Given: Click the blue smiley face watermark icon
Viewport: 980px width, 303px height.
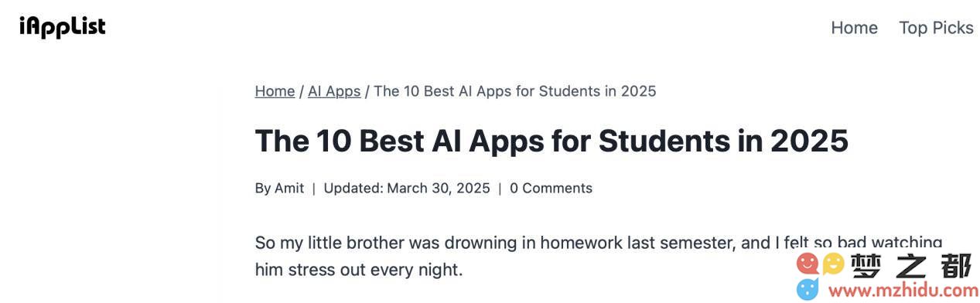Looking at the screenshot, I should [808, 289].
